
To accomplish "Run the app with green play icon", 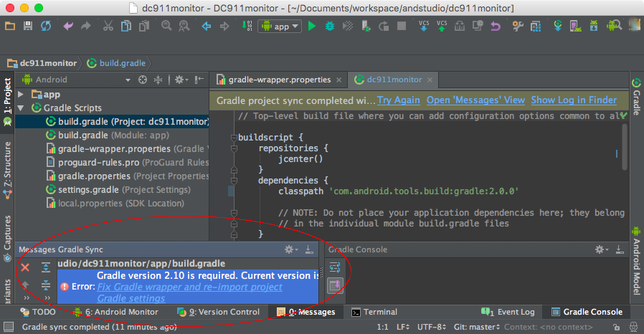I will click(312, 27).
